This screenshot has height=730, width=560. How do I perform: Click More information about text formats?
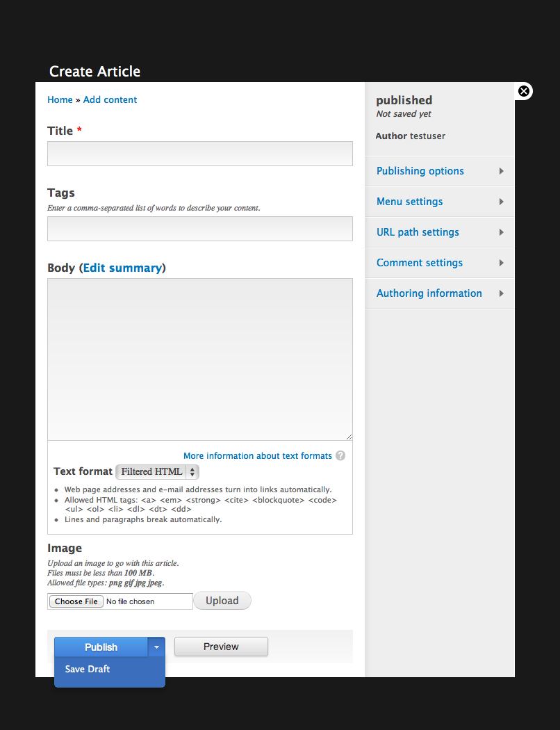click(x=256, y=456)
